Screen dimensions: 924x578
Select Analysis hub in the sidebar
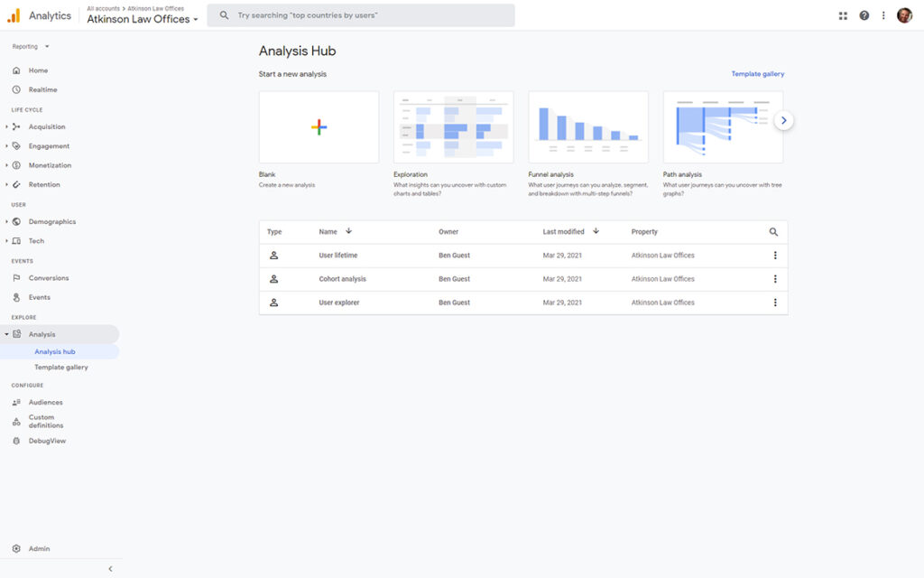[x=55, y=351]
